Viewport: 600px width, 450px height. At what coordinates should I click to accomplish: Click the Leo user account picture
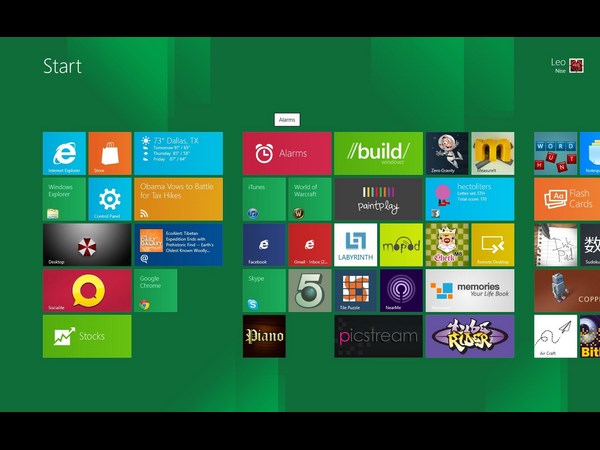pos(576,65)
